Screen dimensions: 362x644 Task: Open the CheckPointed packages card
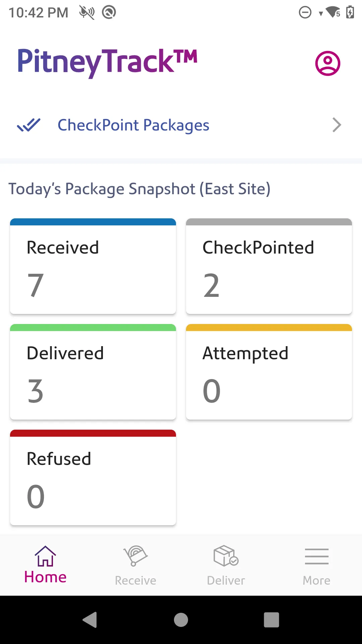269,267
